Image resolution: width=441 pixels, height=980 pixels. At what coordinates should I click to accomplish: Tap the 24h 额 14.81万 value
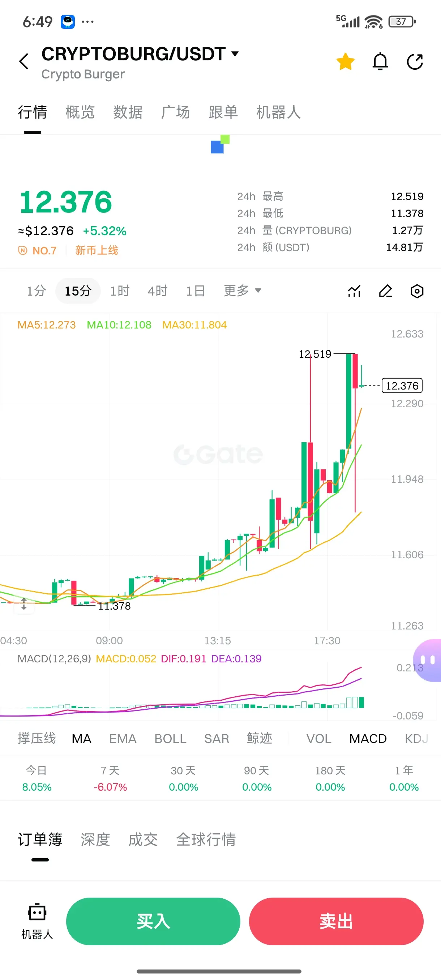404,248
